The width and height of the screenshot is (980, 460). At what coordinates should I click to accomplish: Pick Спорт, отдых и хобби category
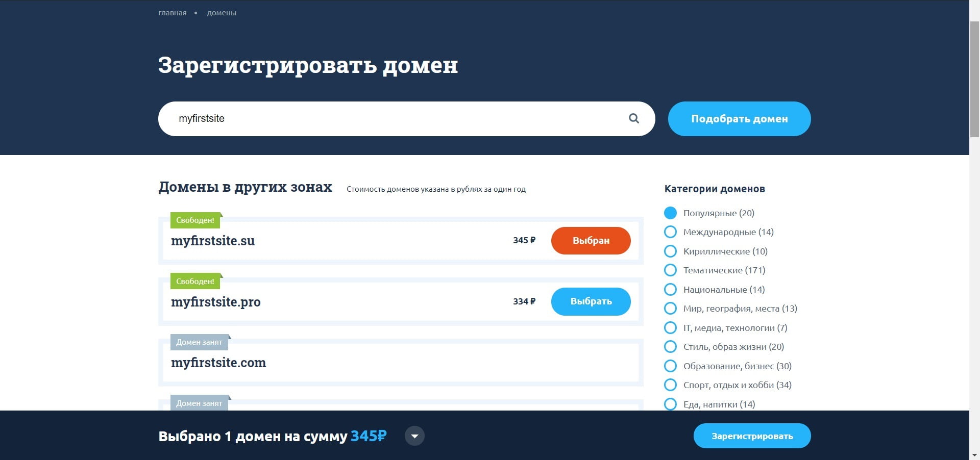point(670,385)
